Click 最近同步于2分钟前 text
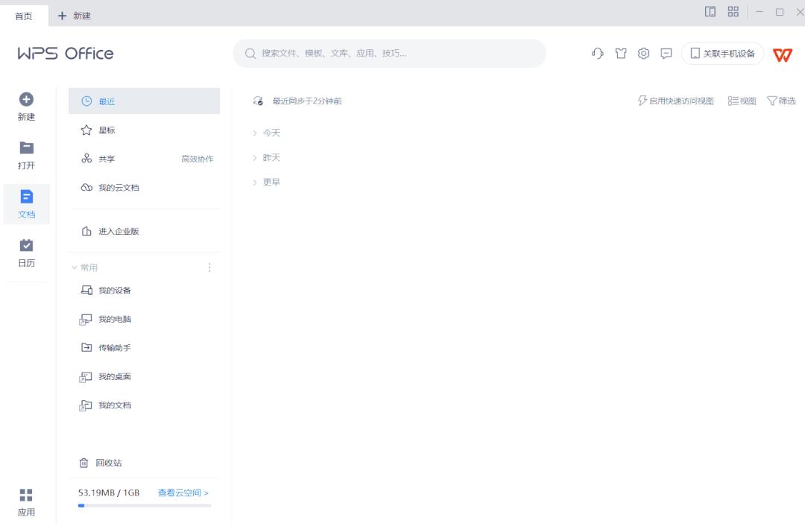 click(x=307, y=101)
